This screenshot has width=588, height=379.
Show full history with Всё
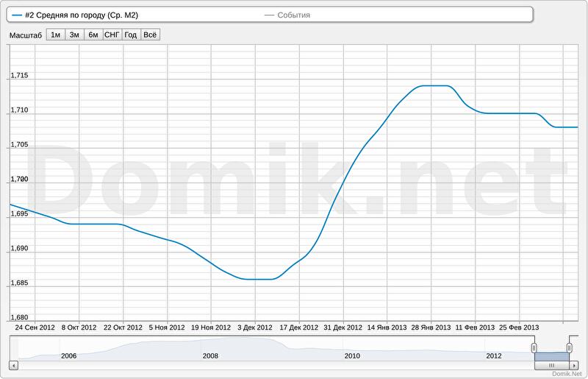[x=150, y=35]
